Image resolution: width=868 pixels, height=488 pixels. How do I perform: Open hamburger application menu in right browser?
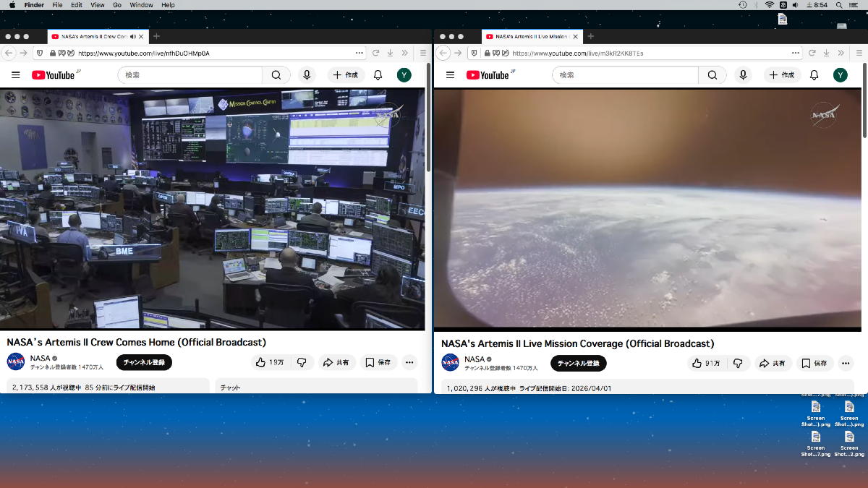pos(858,53)
